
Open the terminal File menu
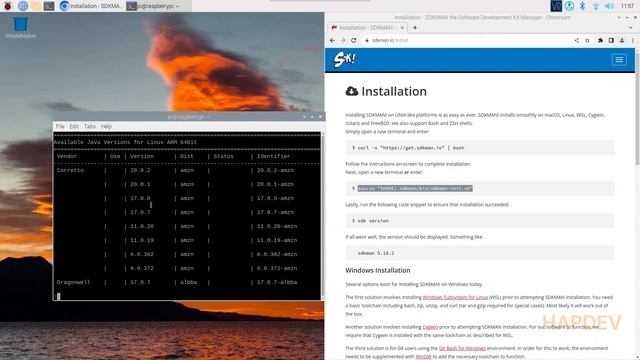pos(60,127)
